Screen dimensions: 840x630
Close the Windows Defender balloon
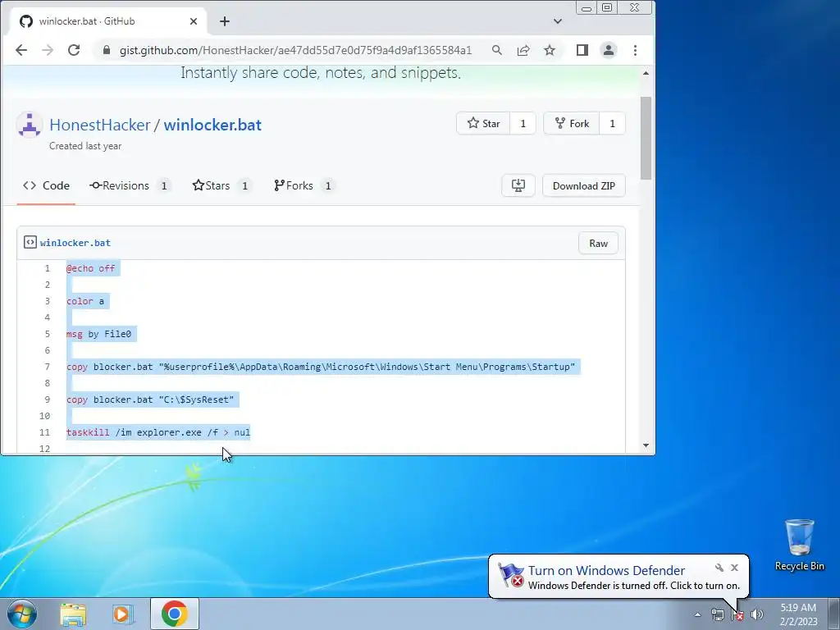point(734,568)
